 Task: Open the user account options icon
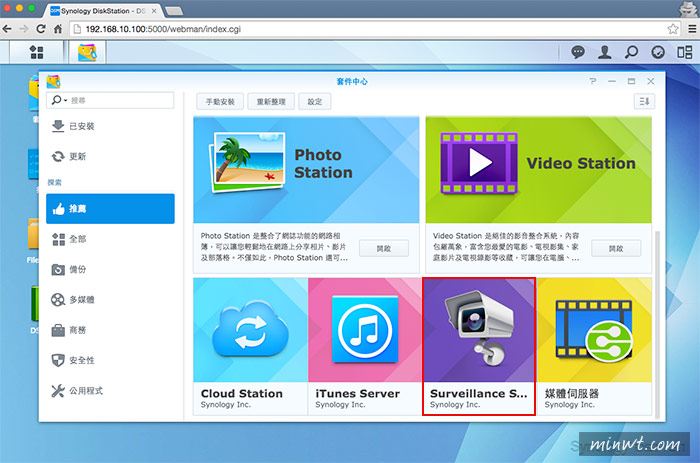coord(604,52)
